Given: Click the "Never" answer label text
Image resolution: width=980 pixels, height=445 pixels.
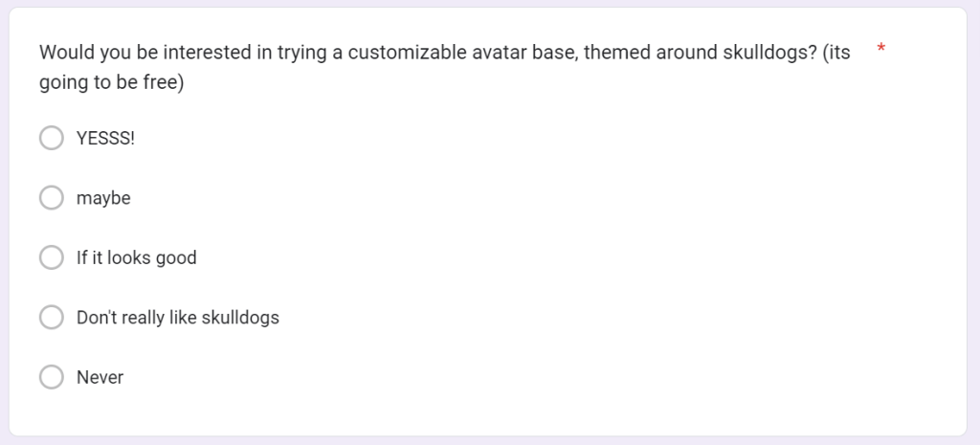Looking at the screenshot, I should pos(100,377).
